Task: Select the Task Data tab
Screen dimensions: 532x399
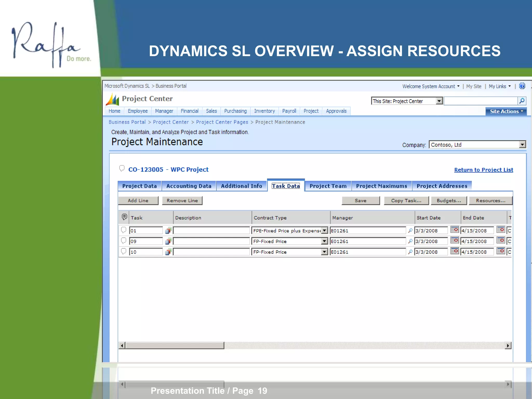Action: coord(286,186)
